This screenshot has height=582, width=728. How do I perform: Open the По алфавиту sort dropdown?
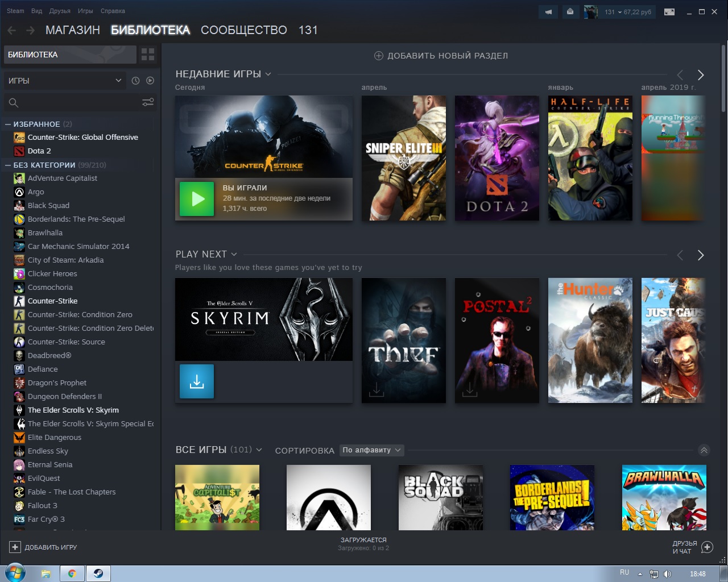click(372, 450)
